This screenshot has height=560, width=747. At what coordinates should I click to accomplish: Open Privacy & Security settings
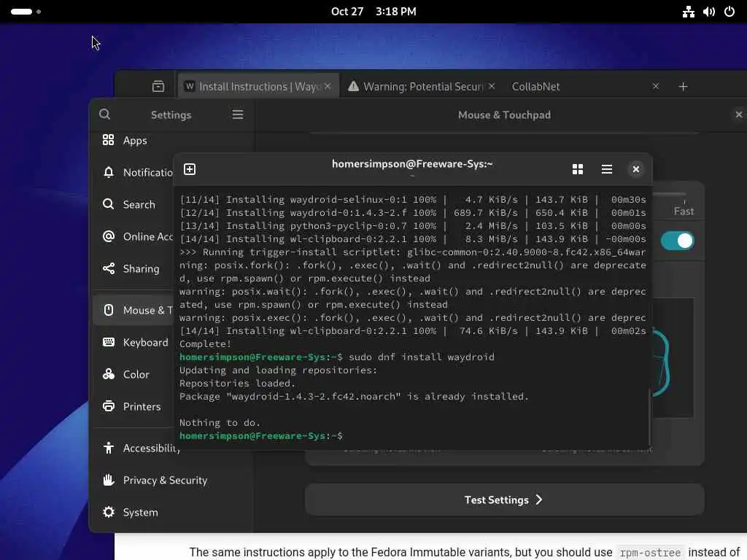click(171, 480)
